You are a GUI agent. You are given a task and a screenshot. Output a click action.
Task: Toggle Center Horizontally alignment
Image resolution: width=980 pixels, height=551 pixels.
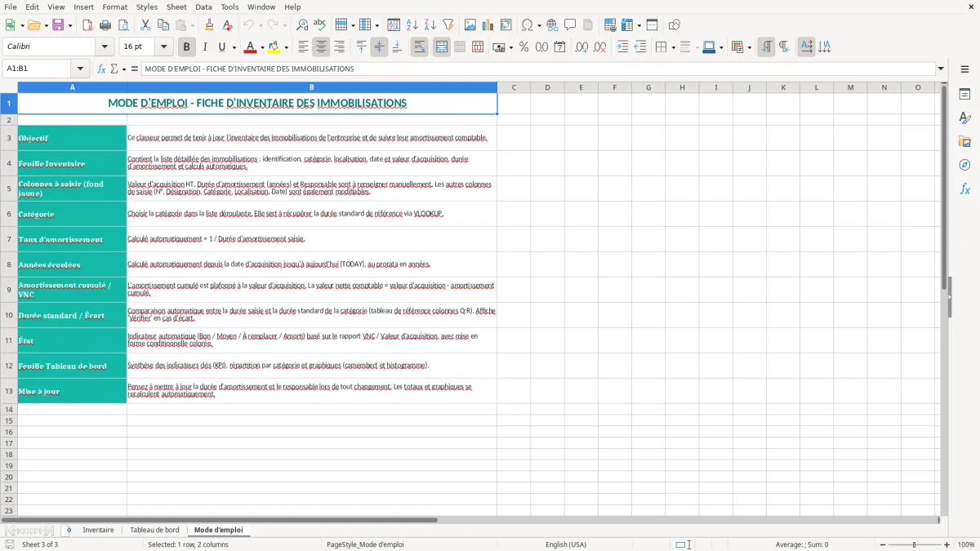[321, 47]
